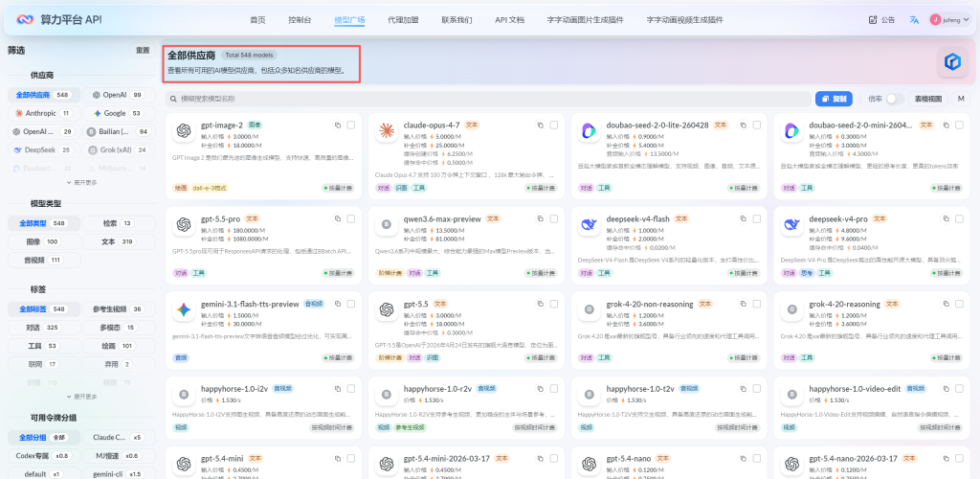980x479 pixels.
Task: Click the M button beside 表格视图
Action: click(x=961, y=99)
